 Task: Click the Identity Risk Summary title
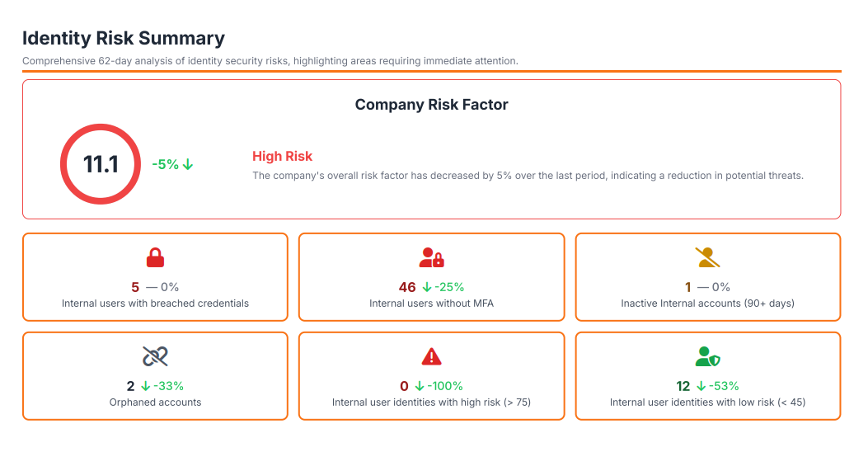pos(124,38)
